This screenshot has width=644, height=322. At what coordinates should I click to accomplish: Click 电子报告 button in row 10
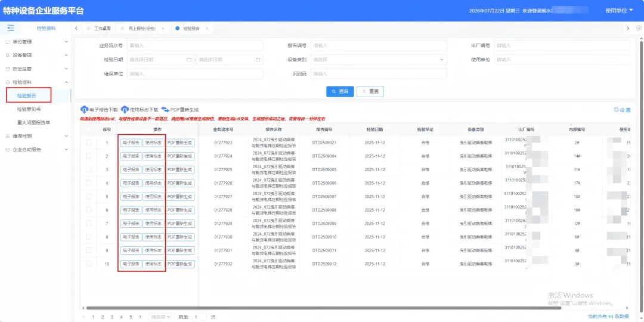131,264
